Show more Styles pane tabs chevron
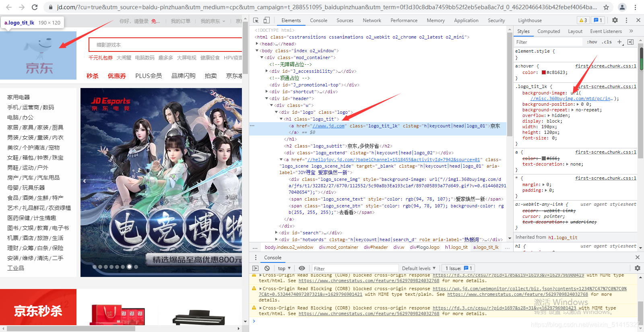Screen dimensions: 644x332 tap(631, 31)
